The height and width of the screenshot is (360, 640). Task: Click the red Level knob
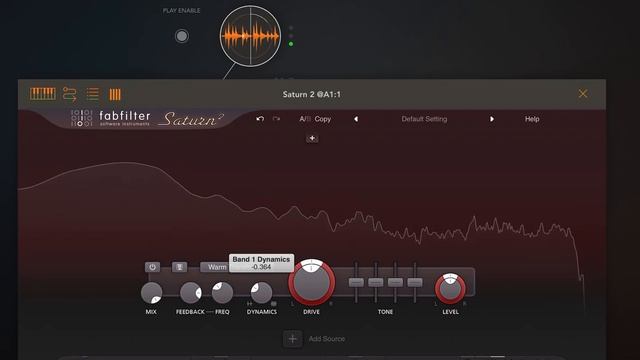(x=450, y=289)
